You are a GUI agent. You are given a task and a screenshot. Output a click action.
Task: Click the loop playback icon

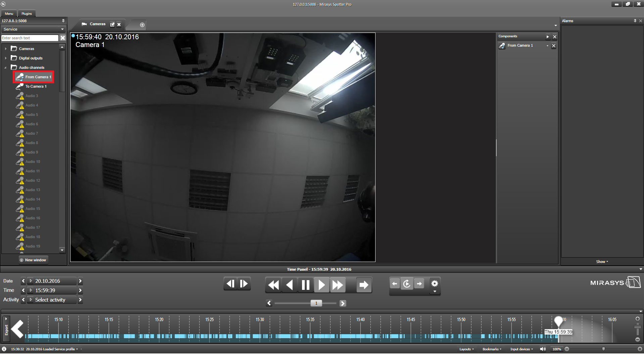pos(407,284)
